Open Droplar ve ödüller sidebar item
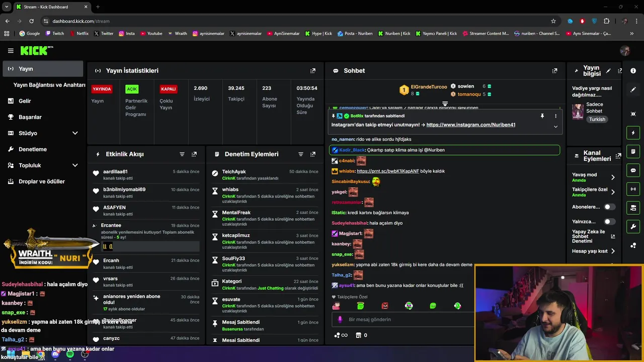Screen dimensions: 644x362 pos(42,182)
